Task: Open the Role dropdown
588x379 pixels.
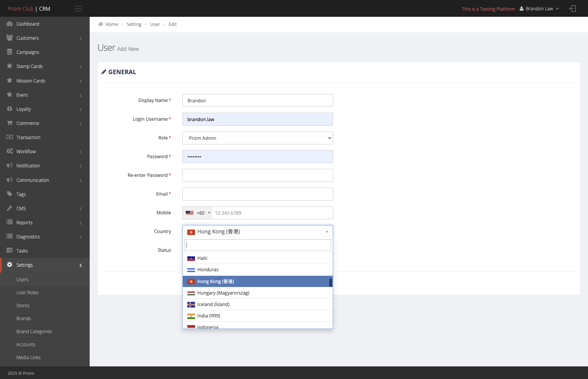Action: click(x=258, y=138)
